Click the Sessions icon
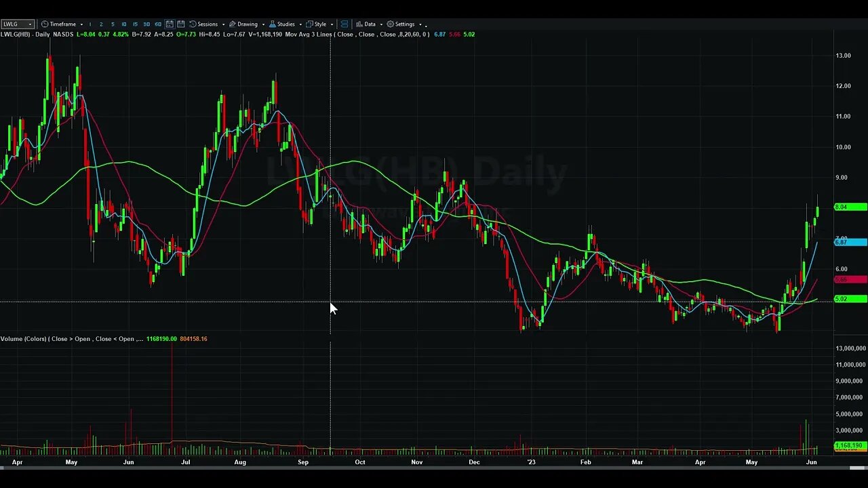This screenshot has width=868, height=488. (193, 24)
